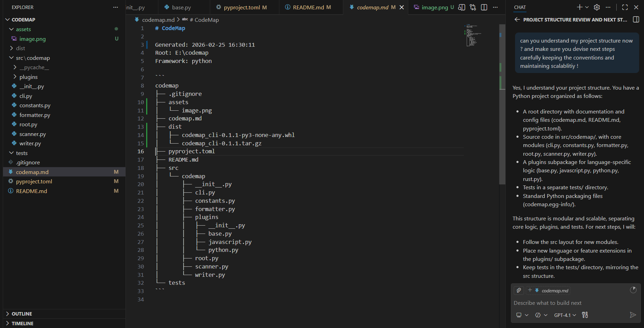Click breadcrumb '# CodeMap' heading
Image resolution: width=644 pixels, height=328 pixels.
click(x=204, y=20)
